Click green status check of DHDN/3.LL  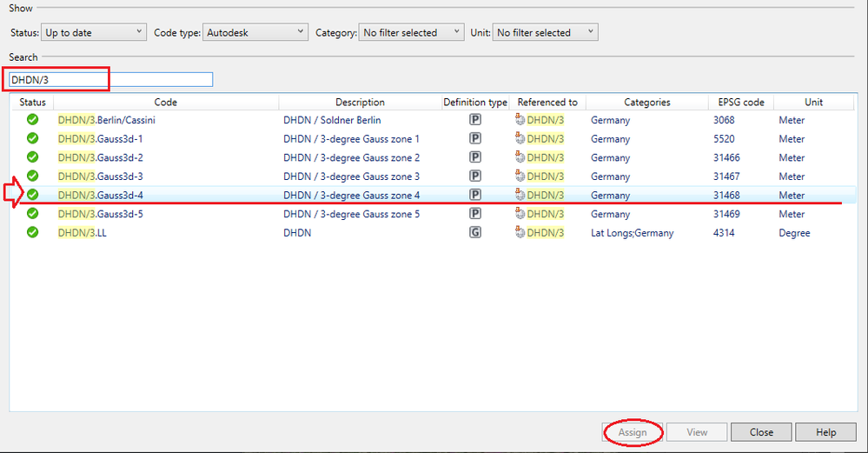tap(33, 232)
